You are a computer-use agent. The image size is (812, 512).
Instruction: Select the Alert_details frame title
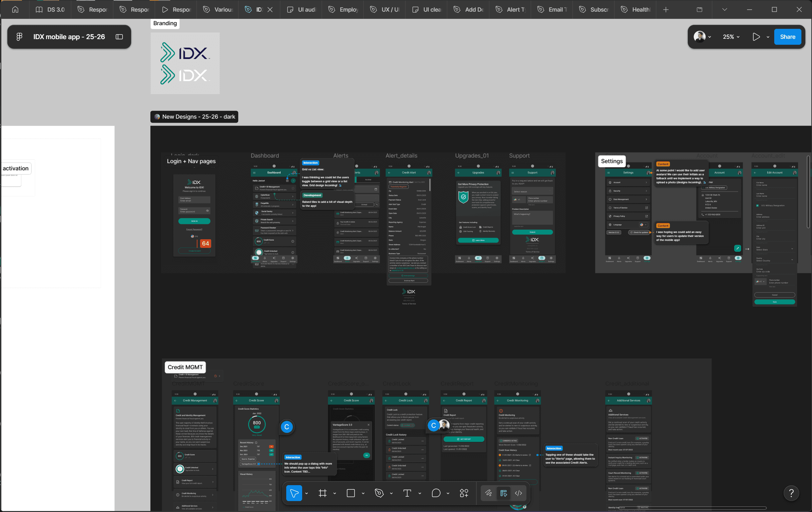(x=401, y=155)
